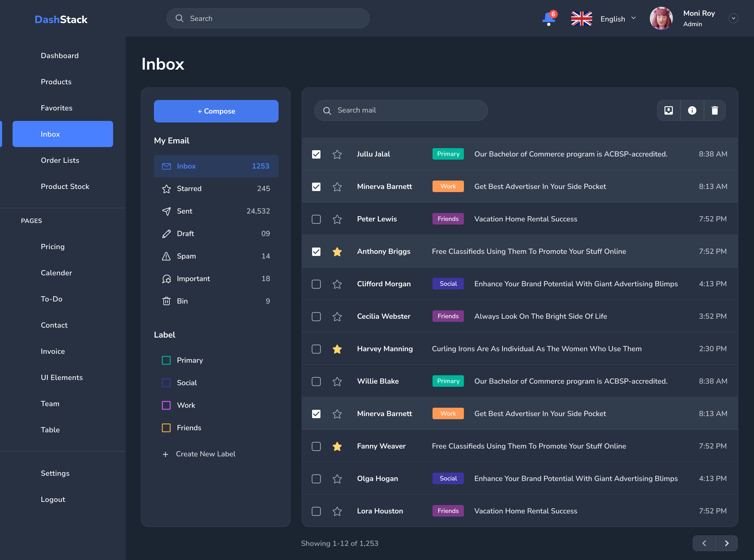Click the info icon in mail toolbar
Viewport: 754px width, 560px height.
[x=692, y=110]
